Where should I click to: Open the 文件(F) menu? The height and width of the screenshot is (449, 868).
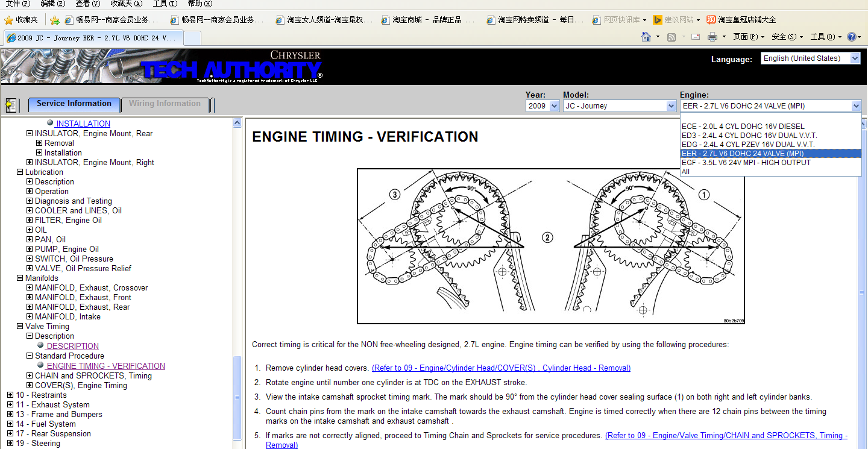tap(17, 4)
